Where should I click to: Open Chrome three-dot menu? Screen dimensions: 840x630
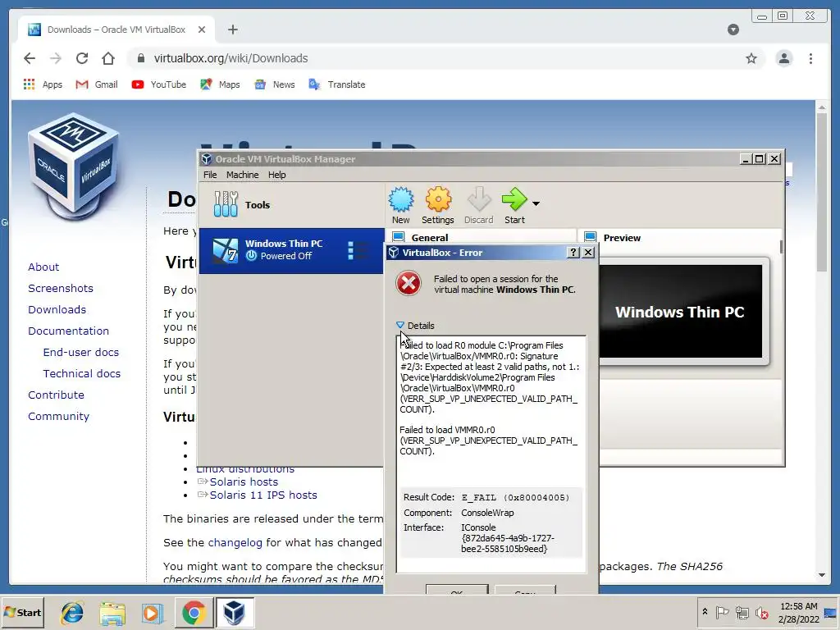tap(811, 58)
